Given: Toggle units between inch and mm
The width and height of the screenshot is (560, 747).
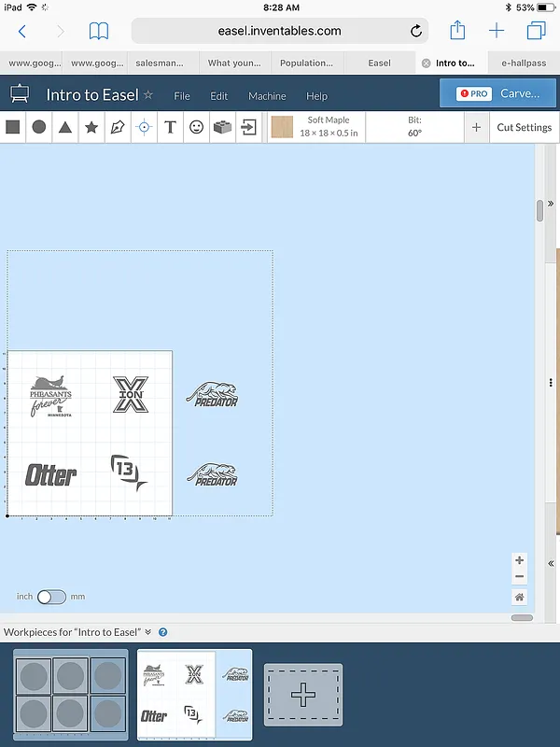Looking at the screenshot, I should click(51, 597).
